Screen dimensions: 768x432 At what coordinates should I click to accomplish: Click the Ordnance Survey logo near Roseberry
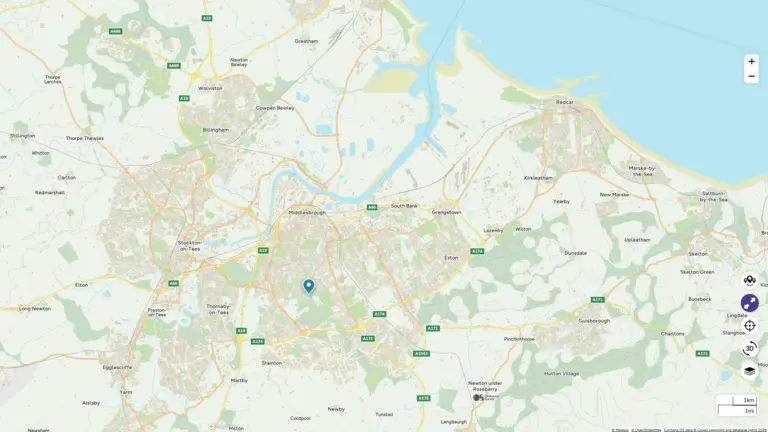coord(485,397)
